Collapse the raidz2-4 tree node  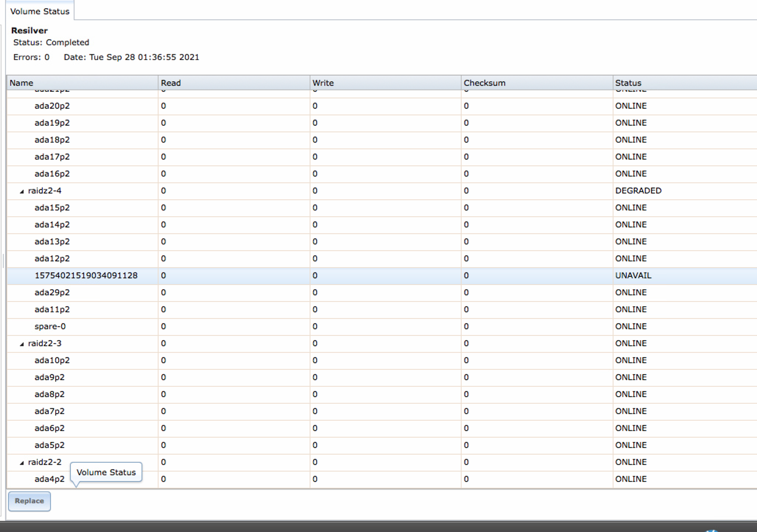(22, 191)
